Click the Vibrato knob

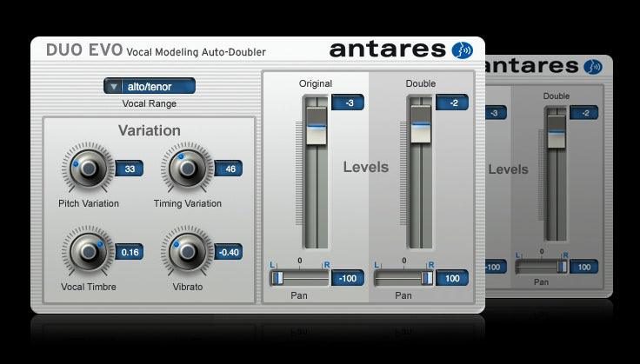187,251
